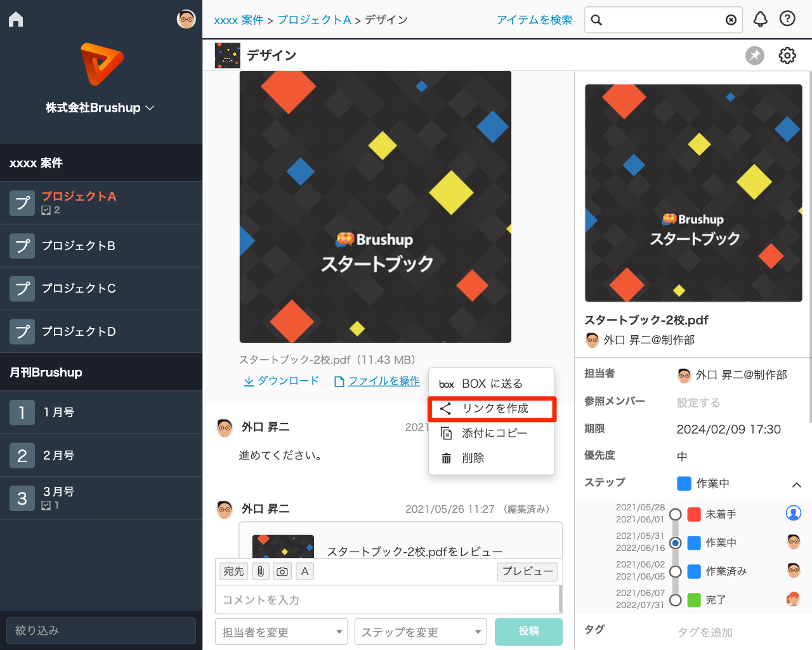
Task: Open the notifications bell
Action: [760, 19]
